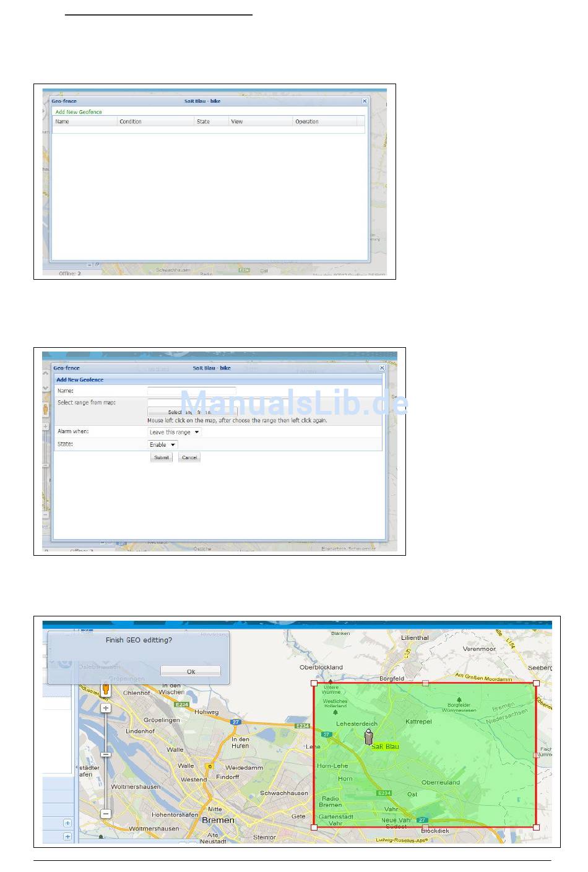Click the Borgfeld map label

click(x=392, y=678)
